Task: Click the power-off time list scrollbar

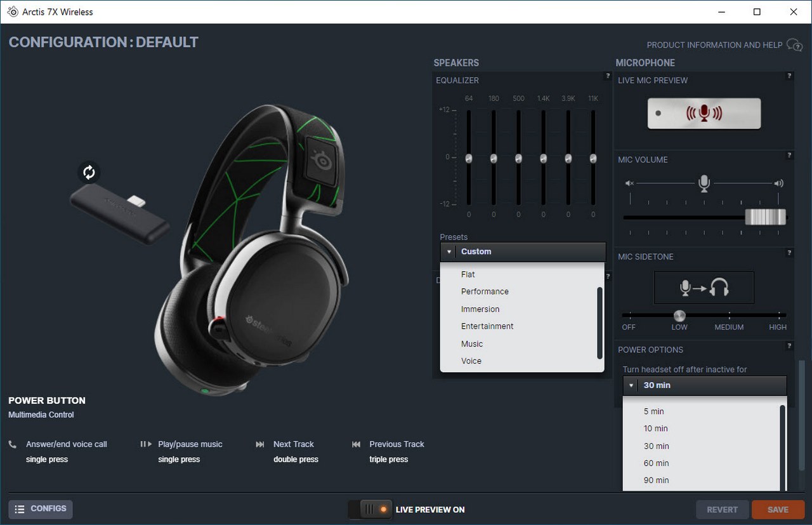Action: tap(782, 448)
